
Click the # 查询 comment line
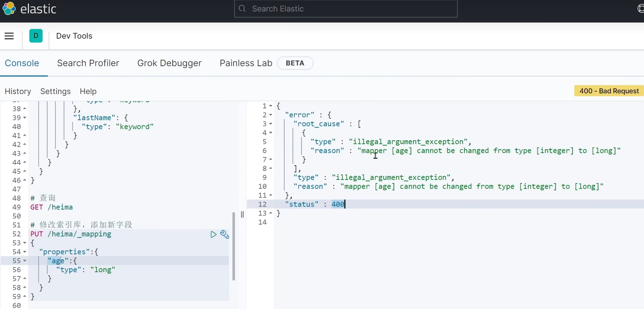pos(43,198)
